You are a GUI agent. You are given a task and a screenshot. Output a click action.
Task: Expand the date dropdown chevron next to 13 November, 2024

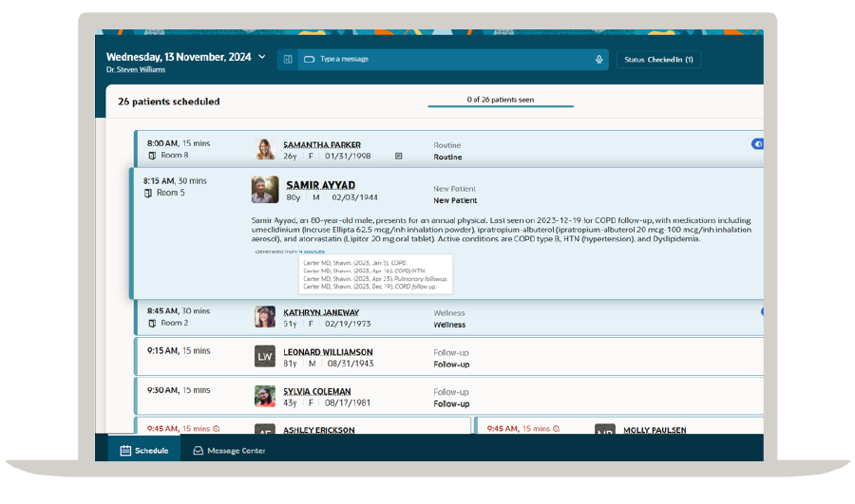[262, 57]
